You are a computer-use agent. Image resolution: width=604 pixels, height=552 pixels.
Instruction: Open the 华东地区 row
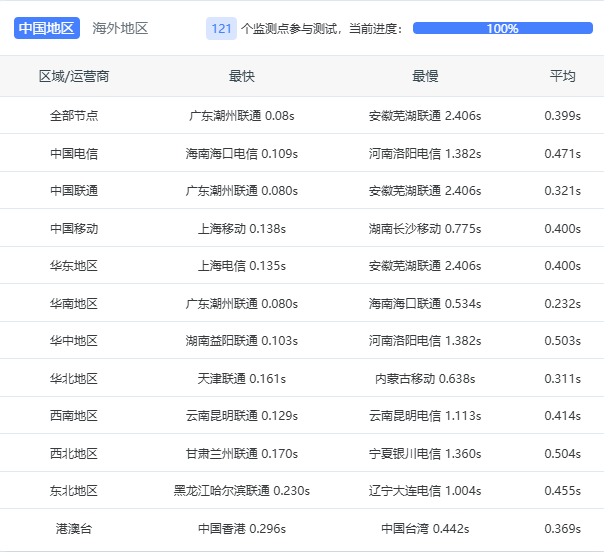(74, 266)
